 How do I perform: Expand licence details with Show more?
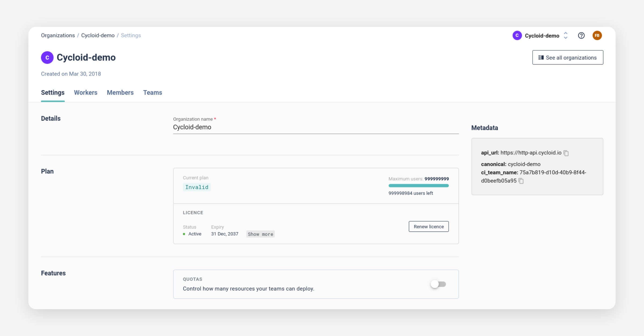(260, 234)
